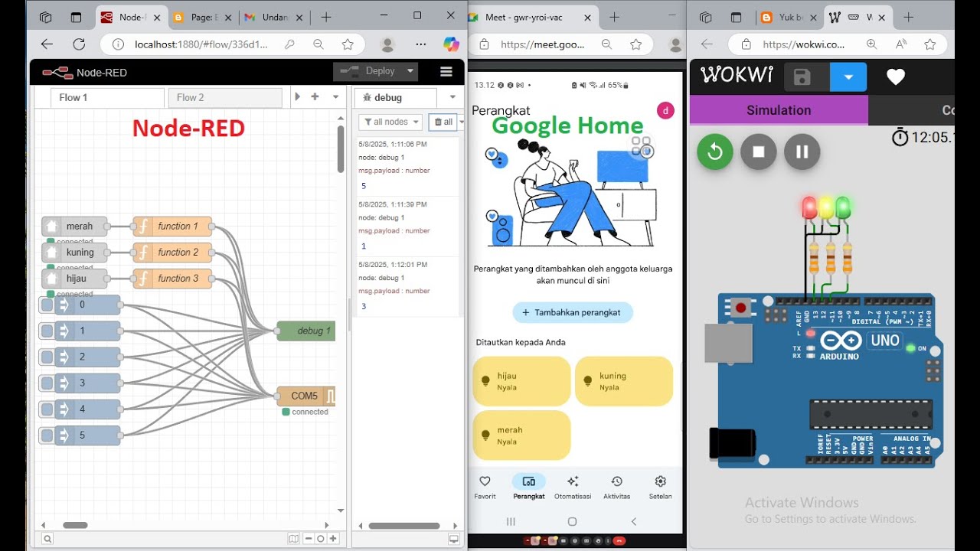Toggle the hijau light tile
Screen dimensions: 980x551
coord(521,381)
